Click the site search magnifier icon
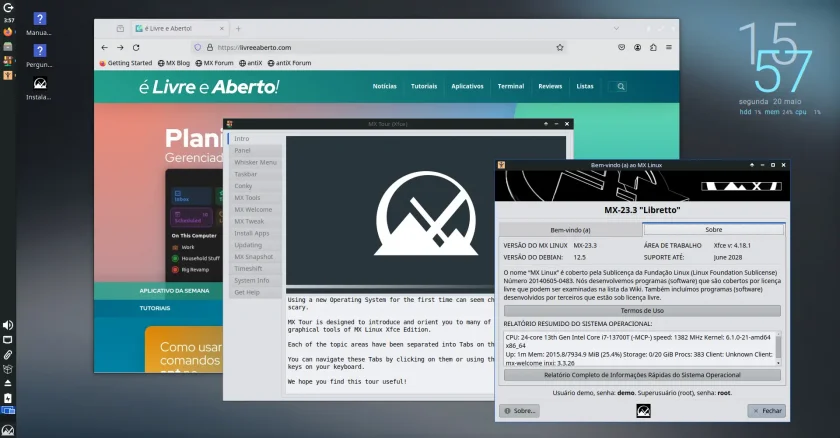The height and width of the screenshot is (438, 840). [620, 86]
